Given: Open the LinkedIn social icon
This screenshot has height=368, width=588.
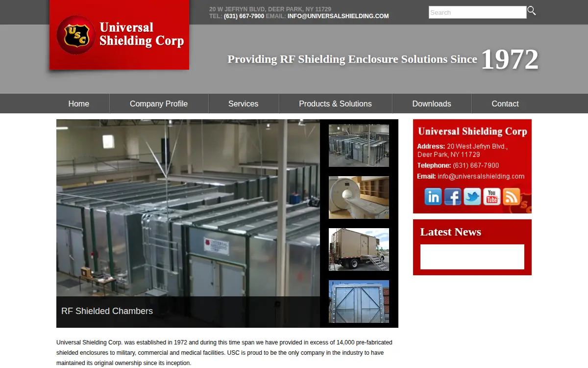Looking at the screenshot, I should coord(433,197).
